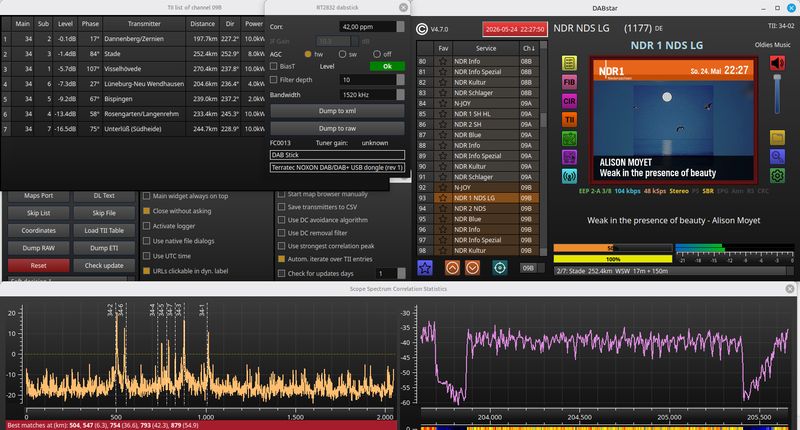This screenshot has width=800, height=430.
Task: Click the Check update button
Action: [x=104, y=265]
